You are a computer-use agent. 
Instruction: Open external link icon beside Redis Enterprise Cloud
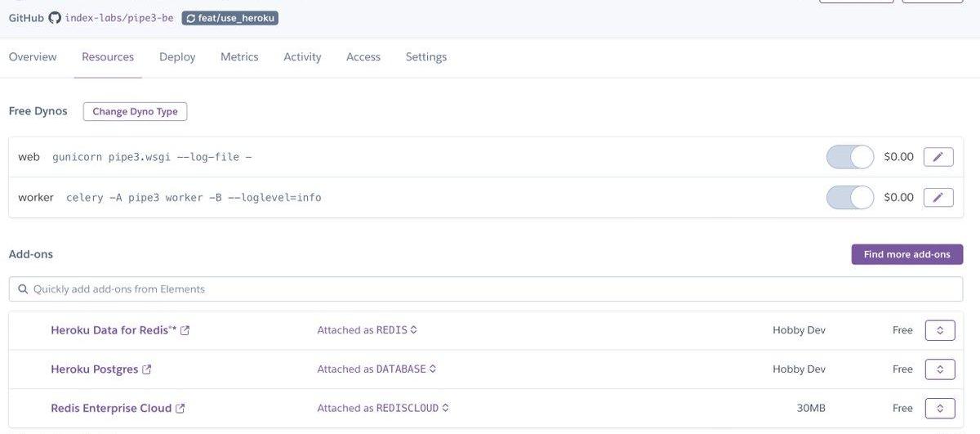coord(180,409)
